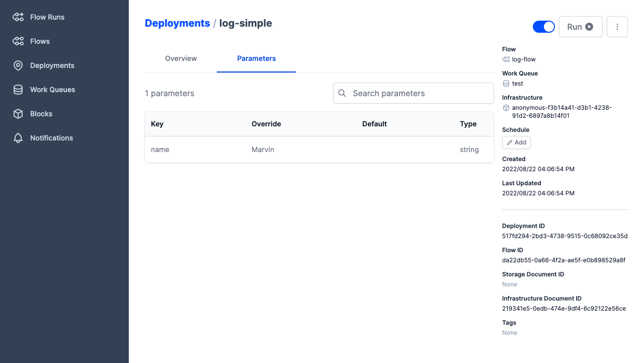Screen dimensions: 644x363
Task: Open the test work queue link
Action: tap(518, 84)
